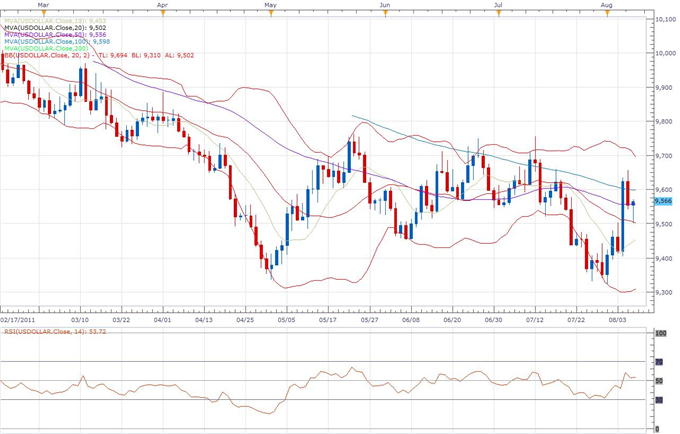Click the August month marker triangle
The width and height of the screenshot is (680, 434).
pos(607,12)
